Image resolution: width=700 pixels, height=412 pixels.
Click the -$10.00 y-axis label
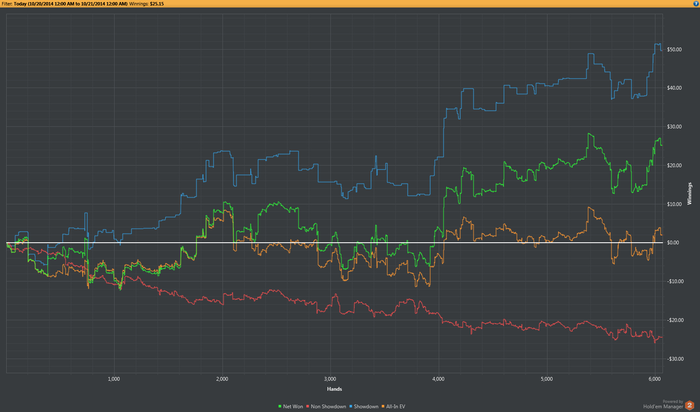(675, 281)
